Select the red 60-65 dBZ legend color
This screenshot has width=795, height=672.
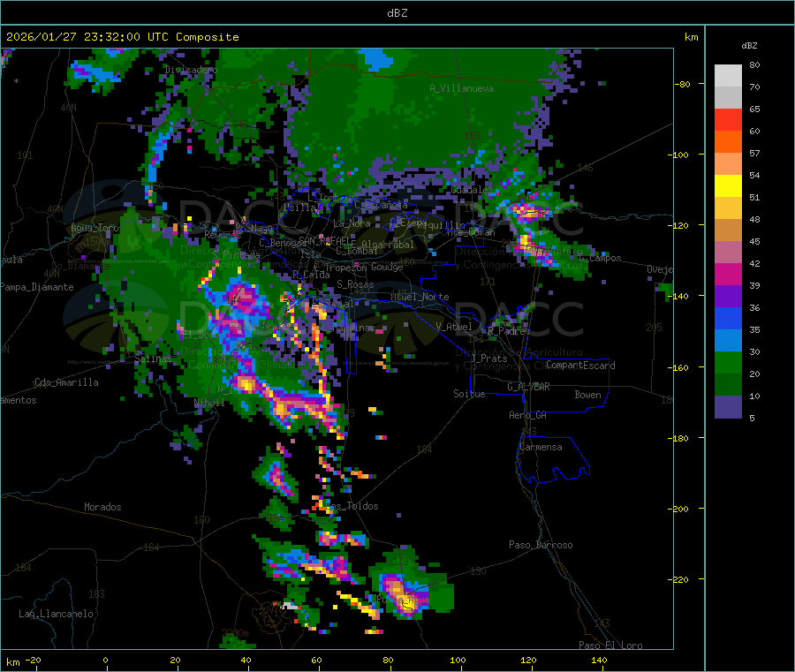pyautogui.click(x=728, y=119)
